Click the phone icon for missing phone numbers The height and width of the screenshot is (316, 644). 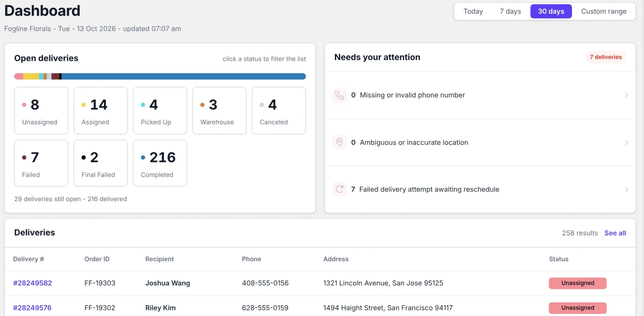pyautogui.click(x=340, y=95)
